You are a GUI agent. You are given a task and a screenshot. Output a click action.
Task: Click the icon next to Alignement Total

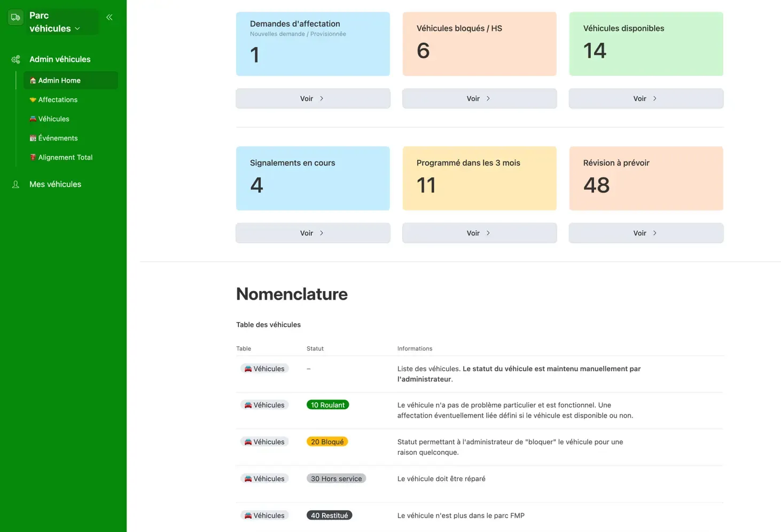tap(33, 158)
